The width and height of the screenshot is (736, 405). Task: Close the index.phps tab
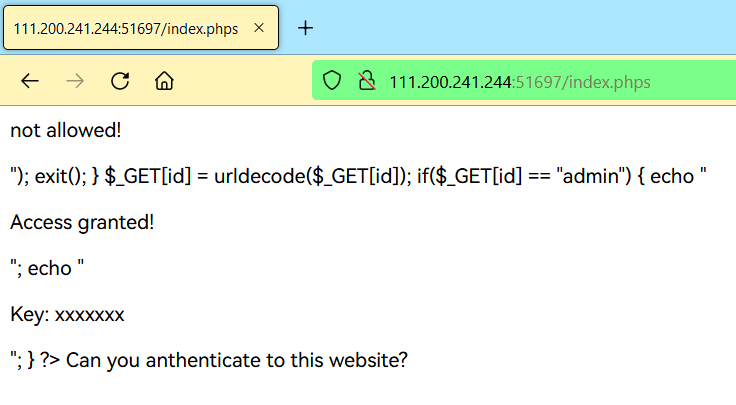[259, 28]
